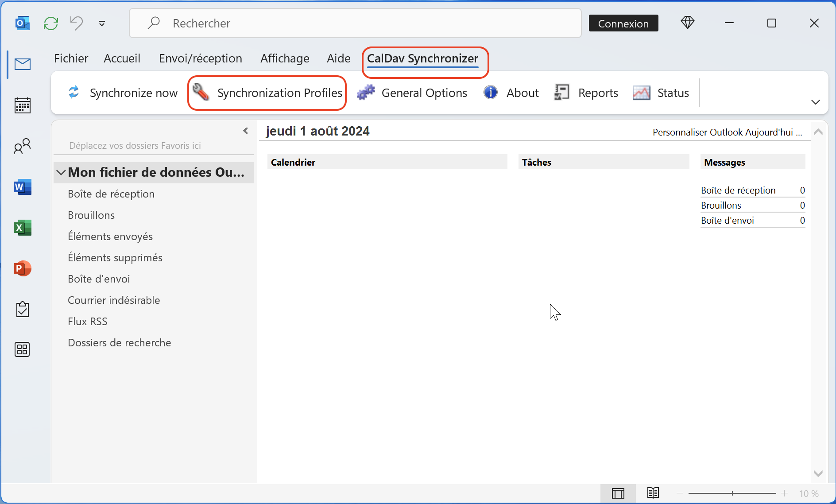Switch to the Calendar view icon
836x504 pixels.
[22, 105]
